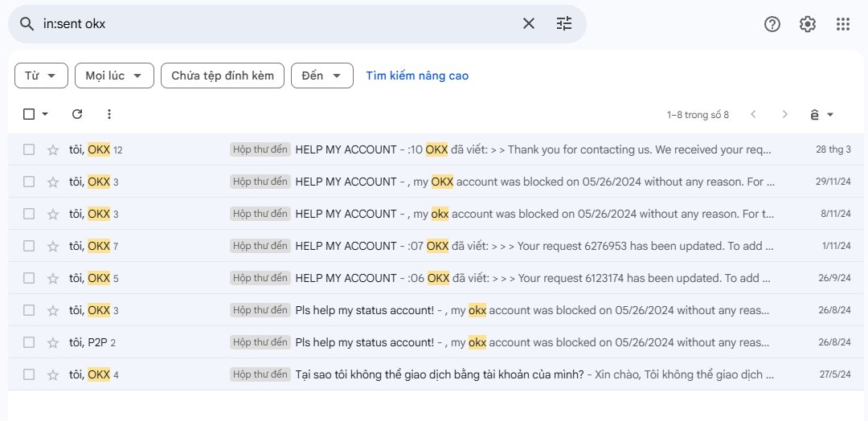Image resolution: width=868 pixels, height=421 pixels.
Task: Star the email dated 27/5/24
Action: point(52,374)
